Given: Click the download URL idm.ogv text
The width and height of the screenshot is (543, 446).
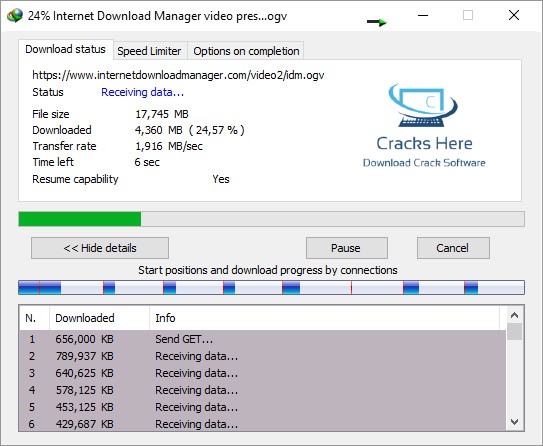Looking at the screenshot, I should [x=178, y=75].
